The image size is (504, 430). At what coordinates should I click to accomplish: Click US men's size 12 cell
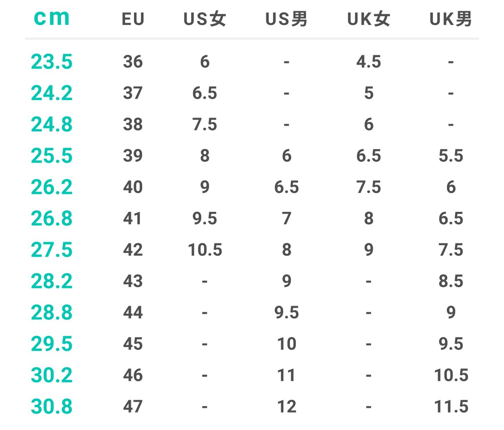[x=287, y=406]
